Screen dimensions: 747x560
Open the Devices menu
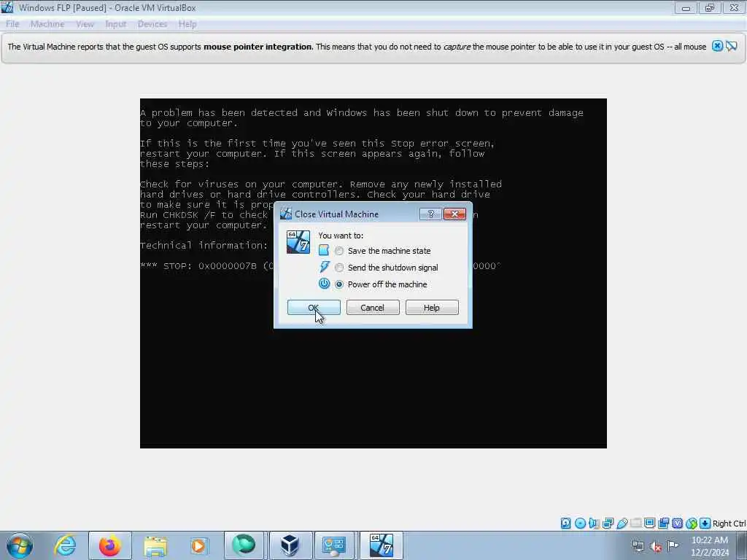[x=152, y=24]
